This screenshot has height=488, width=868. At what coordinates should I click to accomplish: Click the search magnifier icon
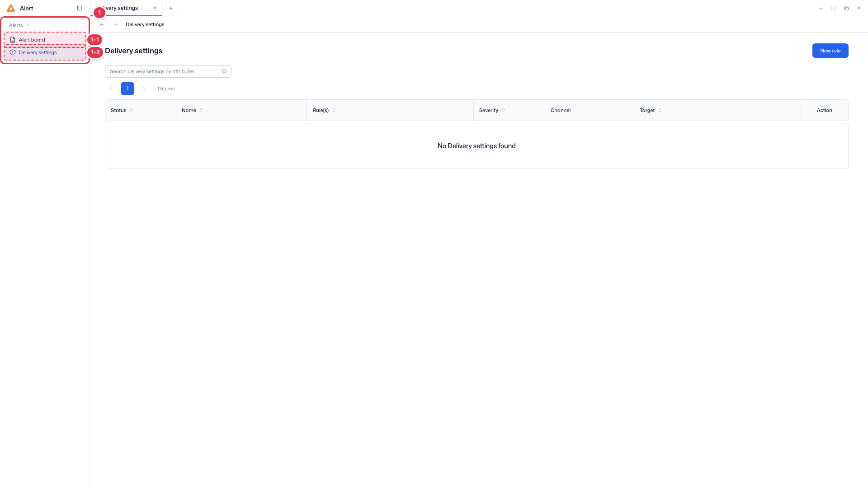click(x=224, y=71)
